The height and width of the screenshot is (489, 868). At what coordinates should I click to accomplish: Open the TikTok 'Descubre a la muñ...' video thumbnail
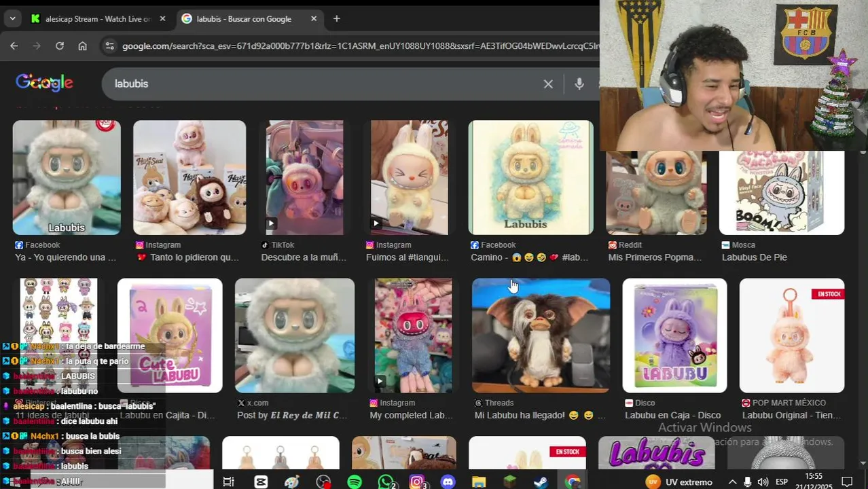[304, 177]
